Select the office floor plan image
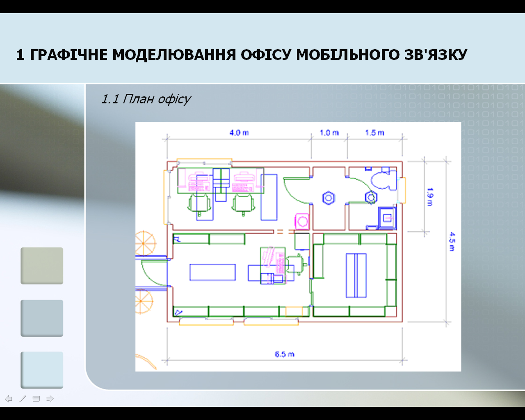Viewport: 525px width, 420px height. click(x=298, y=247)
